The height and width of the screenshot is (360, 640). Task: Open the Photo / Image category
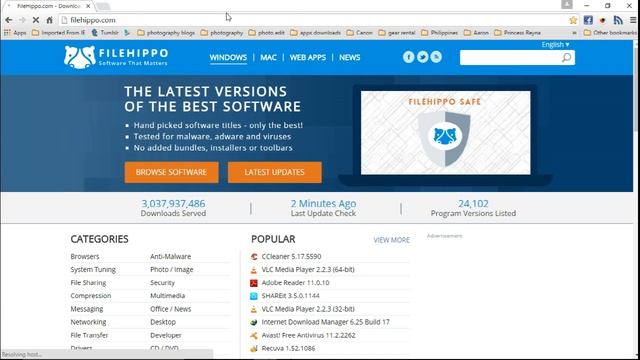(x=172, y=269)
